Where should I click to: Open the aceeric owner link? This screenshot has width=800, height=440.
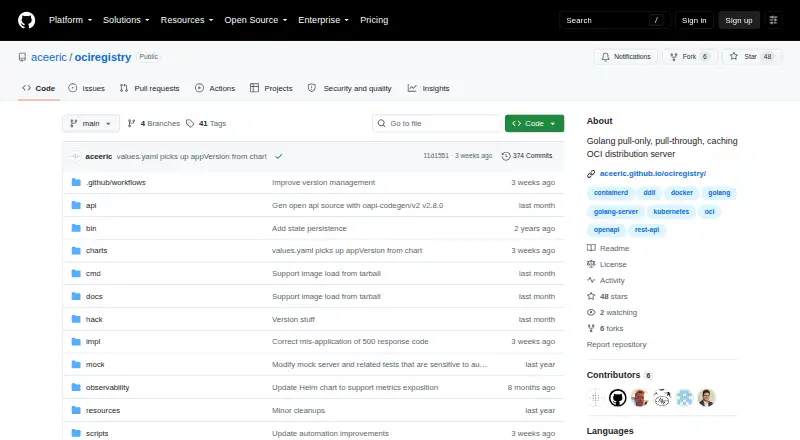[x=49, y=57]
